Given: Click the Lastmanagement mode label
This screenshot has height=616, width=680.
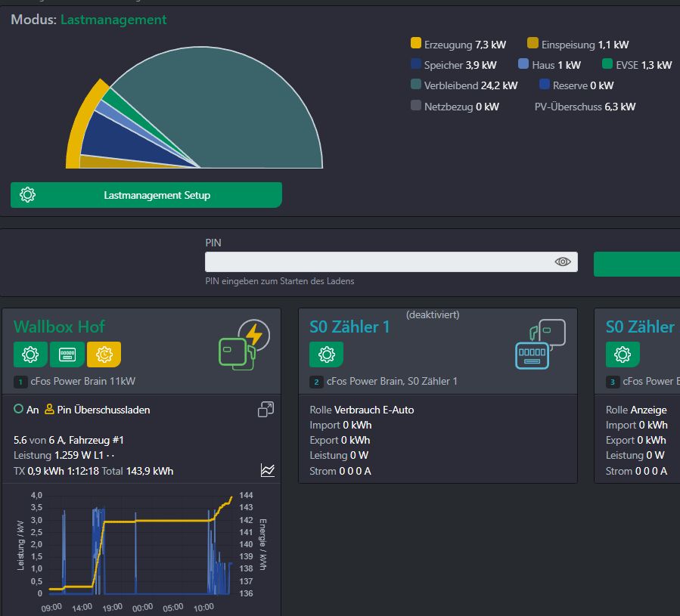Looking at the screenshot, I should (113, 20).
